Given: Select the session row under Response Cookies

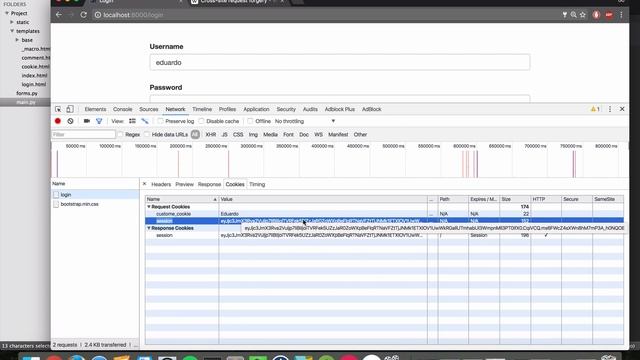Looking at the screenshot, I should click(384, 235).
